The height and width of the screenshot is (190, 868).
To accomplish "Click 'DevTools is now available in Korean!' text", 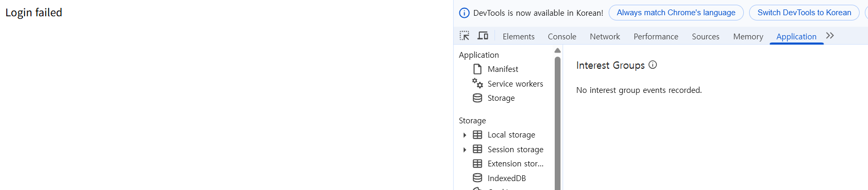I will click(538, 13).
